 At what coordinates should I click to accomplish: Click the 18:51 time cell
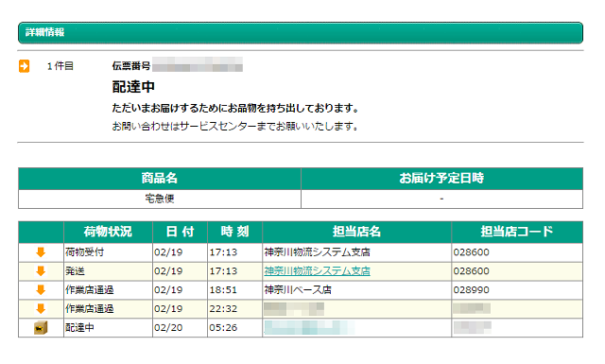click(x=235, y=290)
